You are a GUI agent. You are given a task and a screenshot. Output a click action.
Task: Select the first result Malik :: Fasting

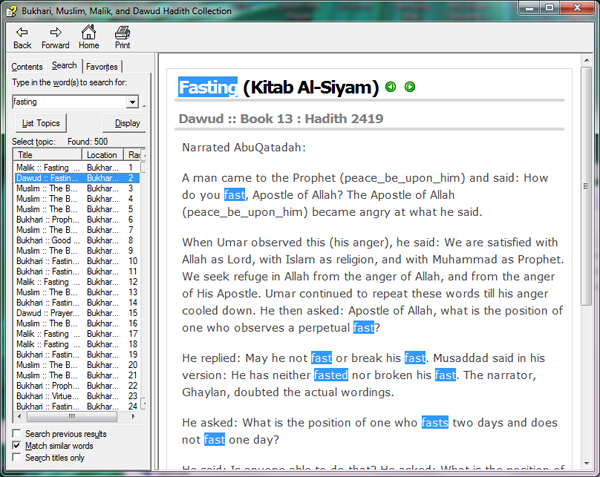coord(48,168)
